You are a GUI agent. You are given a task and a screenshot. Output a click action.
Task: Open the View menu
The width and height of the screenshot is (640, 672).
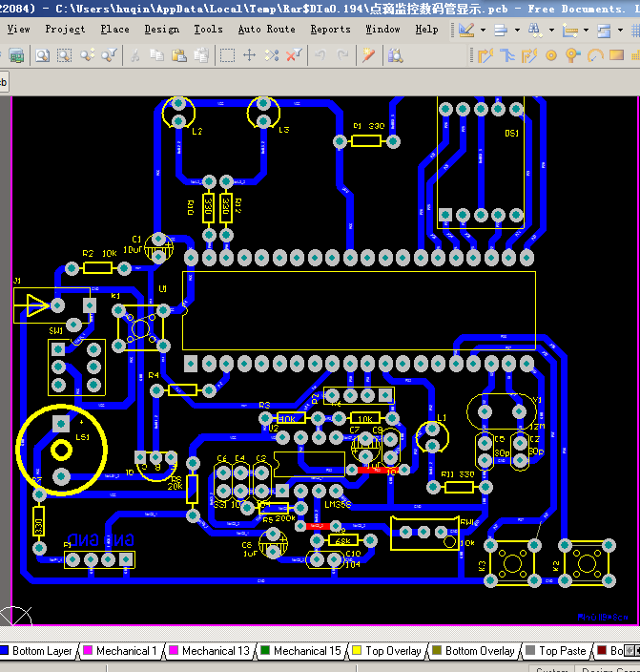tap(18, 30)
